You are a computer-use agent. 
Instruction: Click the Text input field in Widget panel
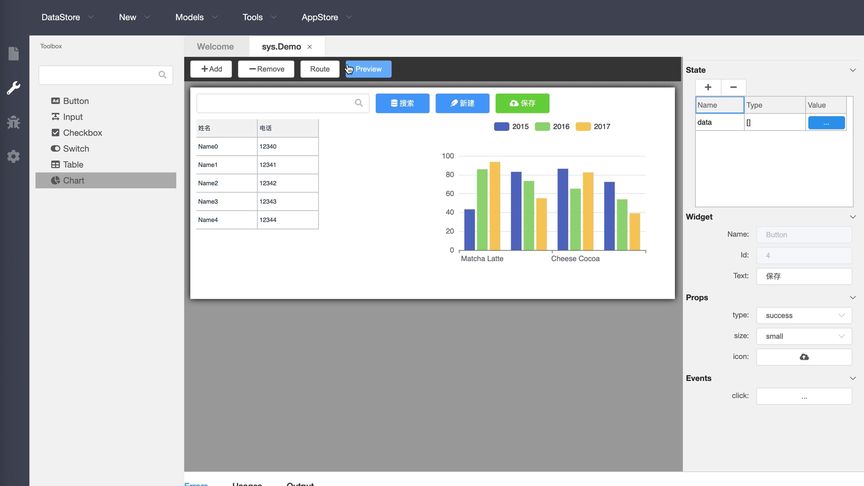pos(804,276)
